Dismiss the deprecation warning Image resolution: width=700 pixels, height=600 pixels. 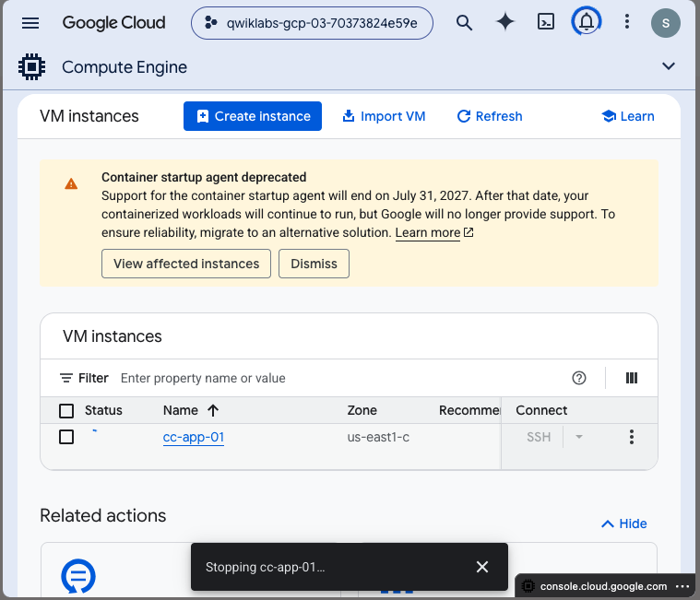point(314,264)
